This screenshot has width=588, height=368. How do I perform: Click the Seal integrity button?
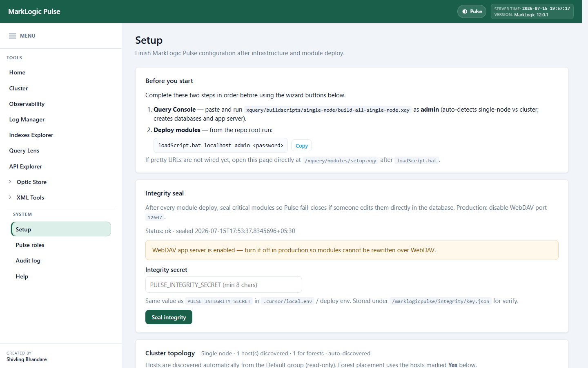pyautogui.click(x=169, y=317)
